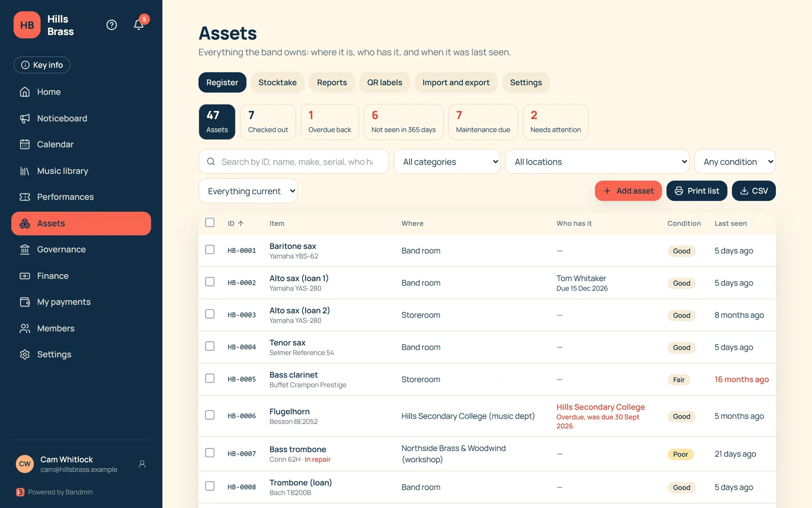
Task: Select all rows with header checkbox
Action: (210, 223)
